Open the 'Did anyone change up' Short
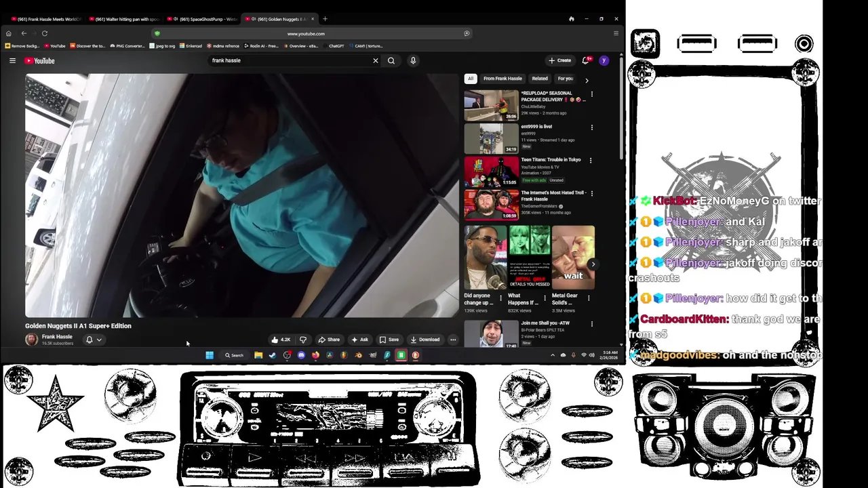The height and width of the screenshot is (488, 868). 485,258
